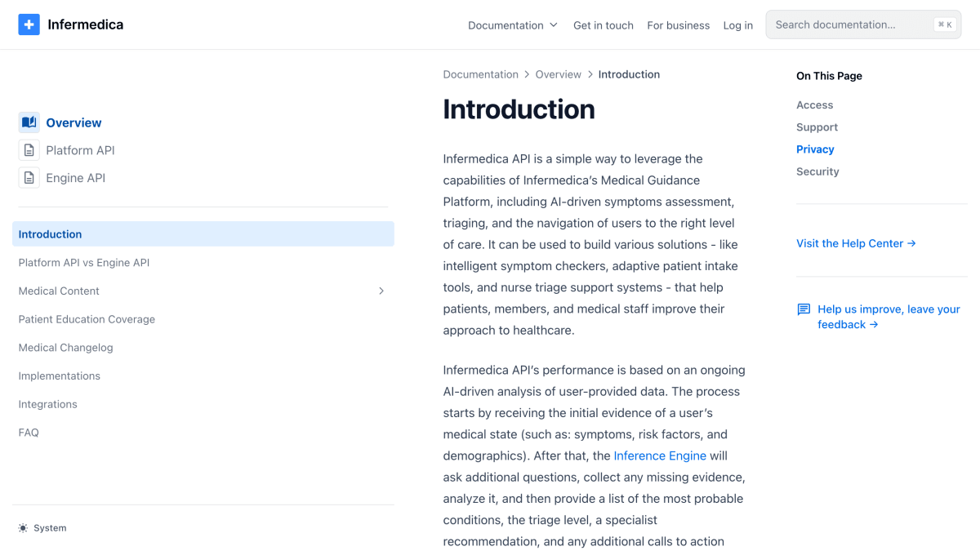Open the Overview book icon
This screenshot has width=980, height=551.
click(x=29, y=122)
